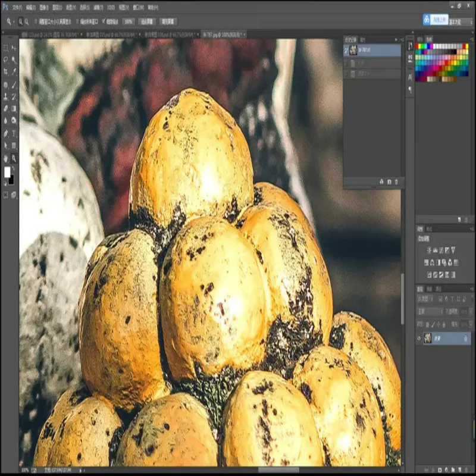Switch to the Swatches panel tab
This screenshot has width=476, height=476.
click(428, 39)
